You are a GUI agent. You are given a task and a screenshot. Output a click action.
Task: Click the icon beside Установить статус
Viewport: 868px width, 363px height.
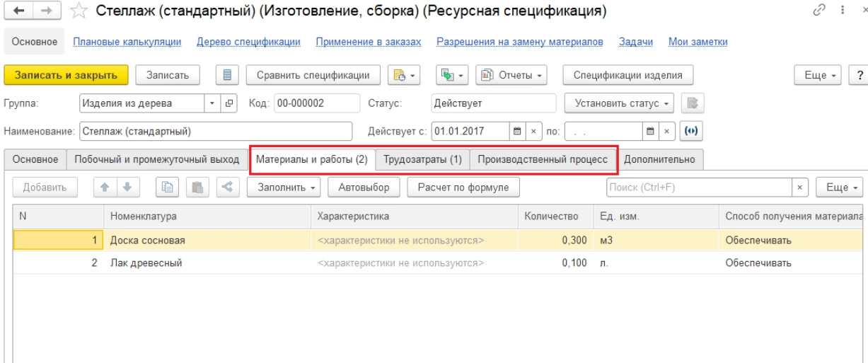point(693,102)
